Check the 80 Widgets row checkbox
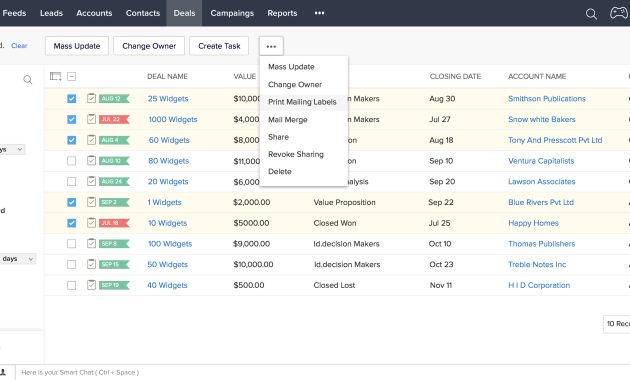630x380 pixels. pyautogui.click(x=72, y=161)
